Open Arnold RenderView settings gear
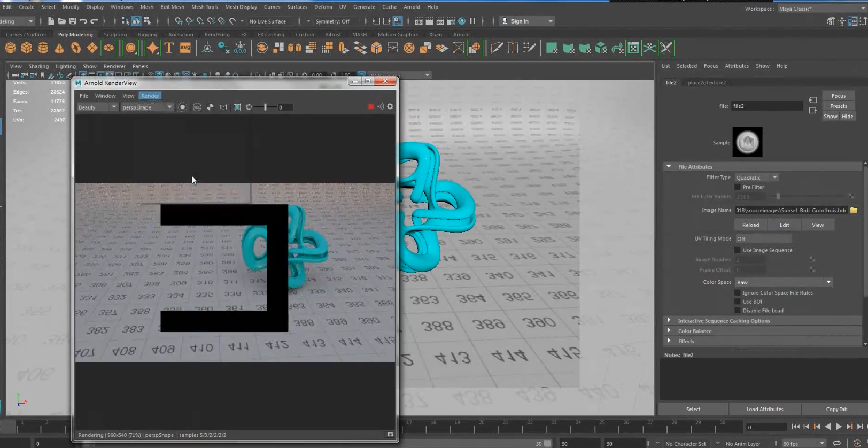 [390, 106]
